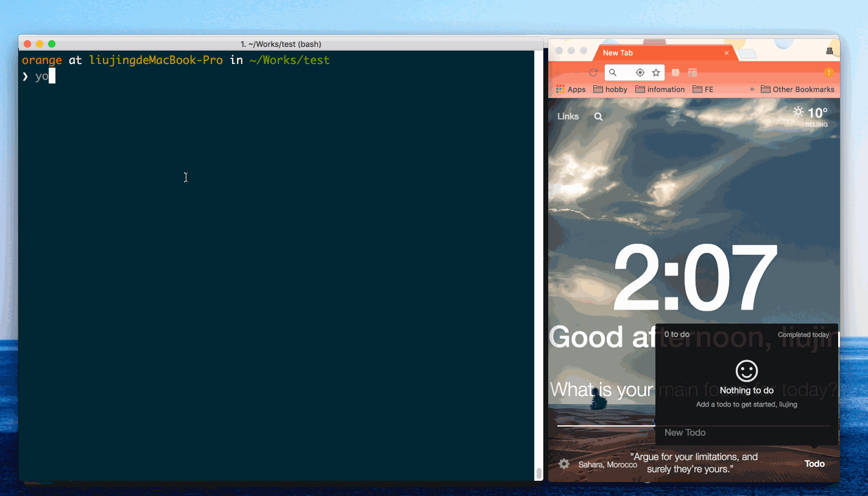Screen dimensions: 868x496
Task: Click 'orange' username in terminal prompt
Action: 42,60
